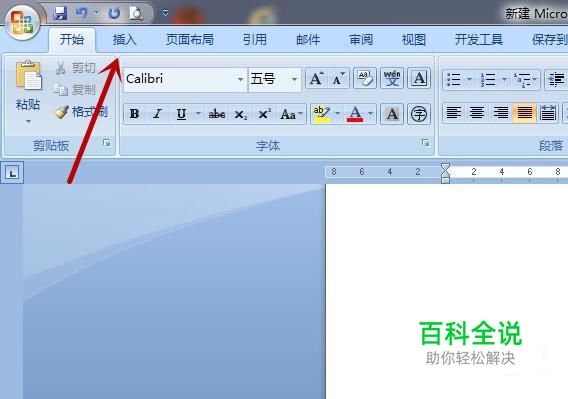
Task: Toggle justify alignment
Action: [525, 113]
